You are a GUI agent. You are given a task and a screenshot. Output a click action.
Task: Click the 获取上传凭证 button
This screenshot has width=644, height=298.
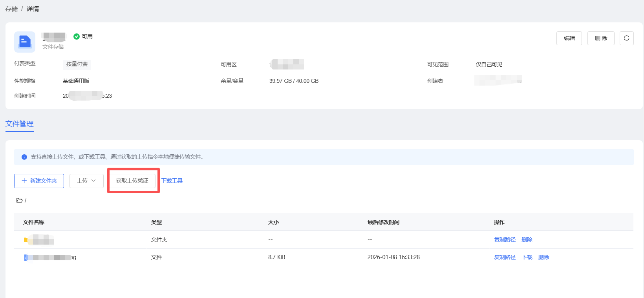pyautogui.click(x=132, y=181)
